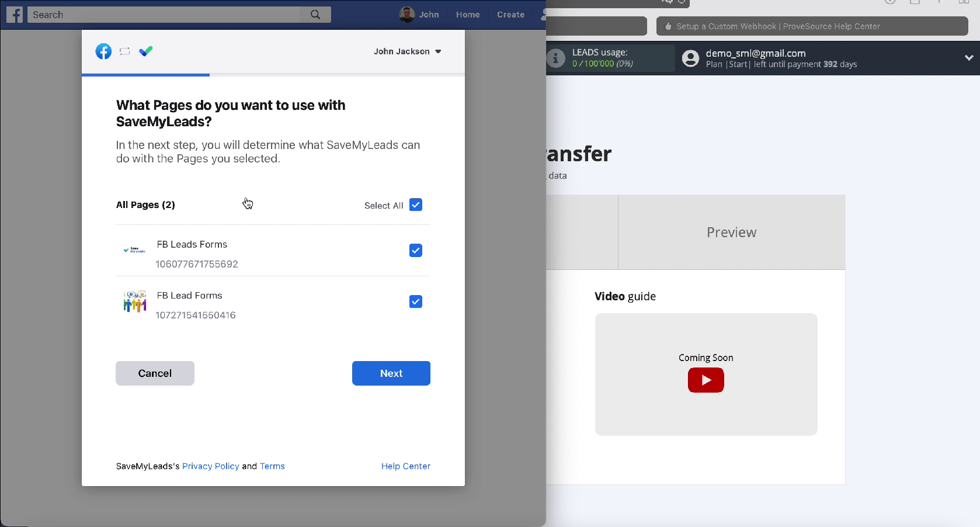The image size is (980, 527).
Task: Expand the account panel chevron at right
Action: (x=968, y=58)
